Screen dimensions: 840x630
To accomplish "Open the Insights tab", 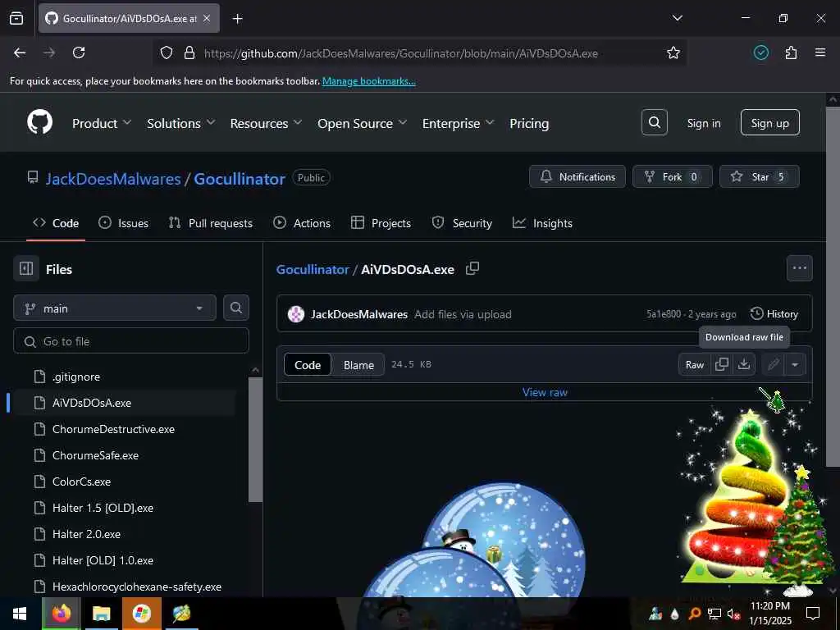I will click(542, 223).
